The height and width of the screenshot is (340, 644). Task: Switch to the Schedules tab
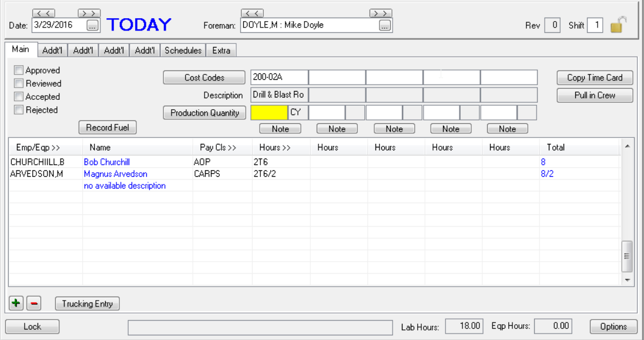[x=182, y=51]
